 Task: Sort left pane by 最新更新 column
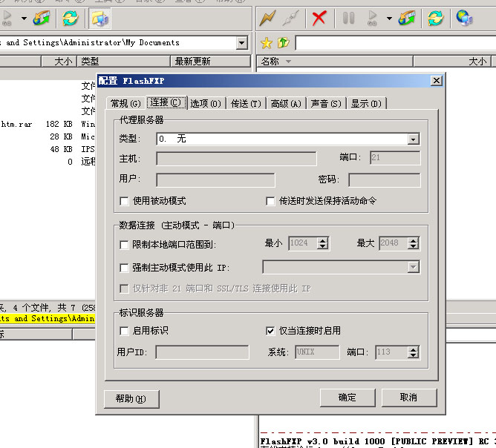(x=211, y=62)
